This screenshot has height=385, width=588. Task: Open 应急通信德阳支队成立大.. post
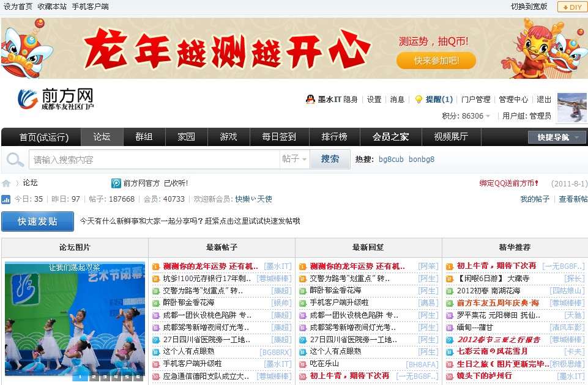(x=206, y=376)
